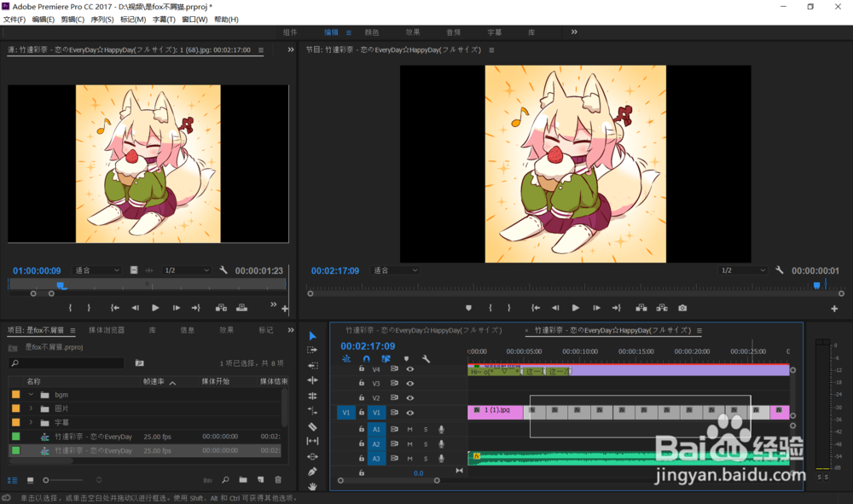This screenshot has height=504, width=853.
Task: Play in Source monitor
Action: pyautogui.click(x=155, y=308)
